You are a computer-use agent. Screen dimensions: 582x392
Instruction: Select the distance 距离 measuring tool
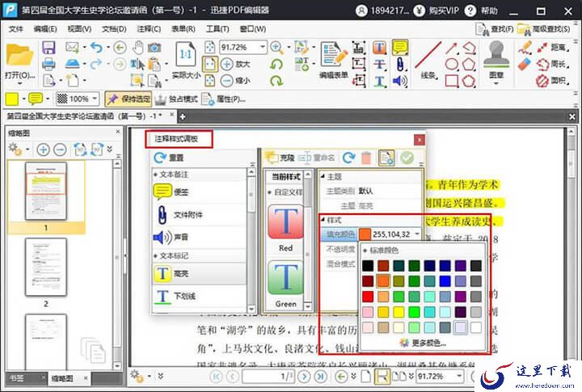pyautogui.click(x=553, y=48)
